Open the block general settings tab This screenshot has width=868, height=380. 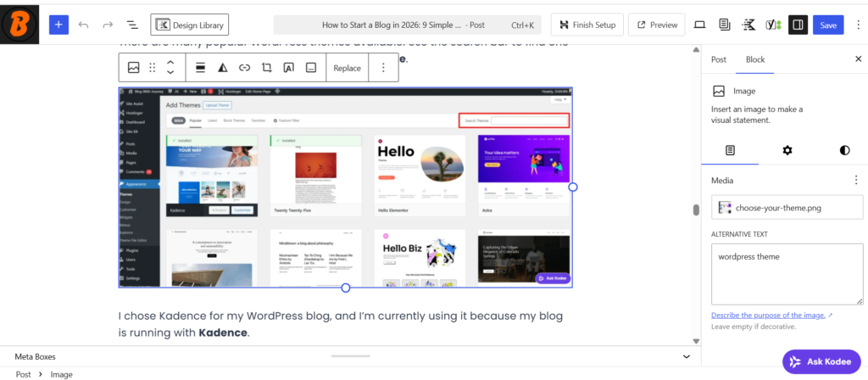pos(730,150)
